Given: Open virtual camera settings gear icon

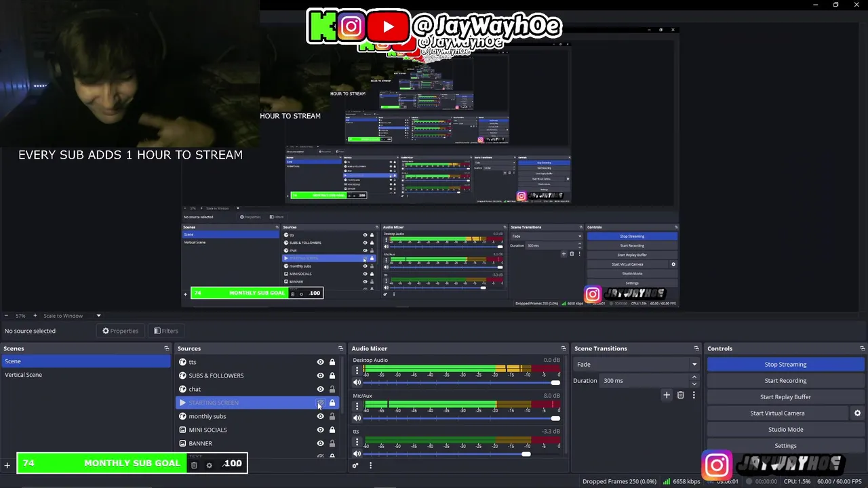Looking at the screenshot, I should tap(857, 413).
